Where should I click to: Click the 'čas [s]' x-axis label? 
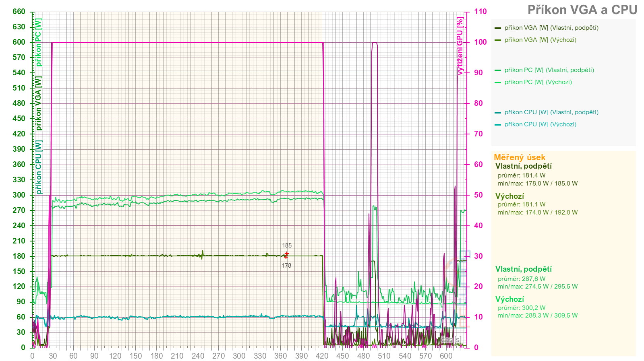(x=451, y=340)
